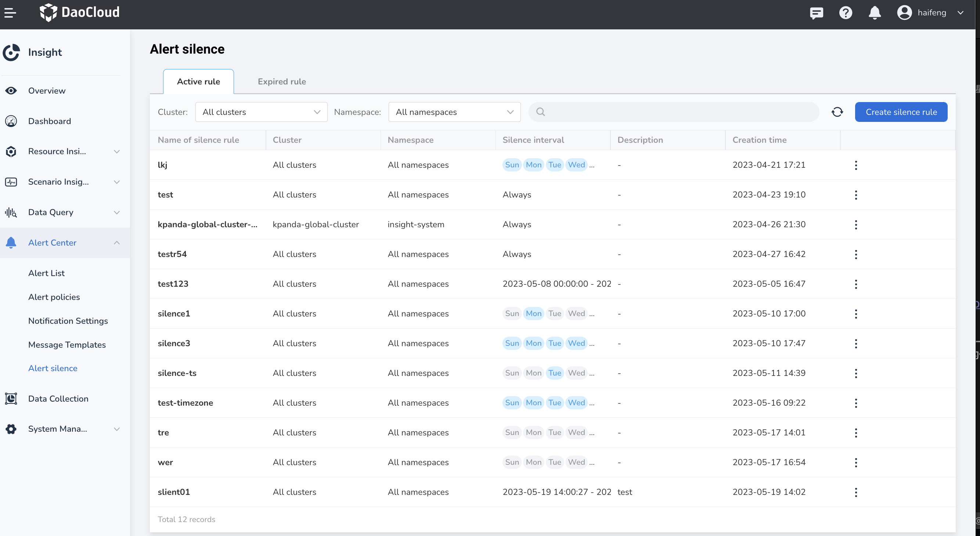Click the Mon tag in silence1 row
This screenshot has height=536, width=980.
(533, 314)
